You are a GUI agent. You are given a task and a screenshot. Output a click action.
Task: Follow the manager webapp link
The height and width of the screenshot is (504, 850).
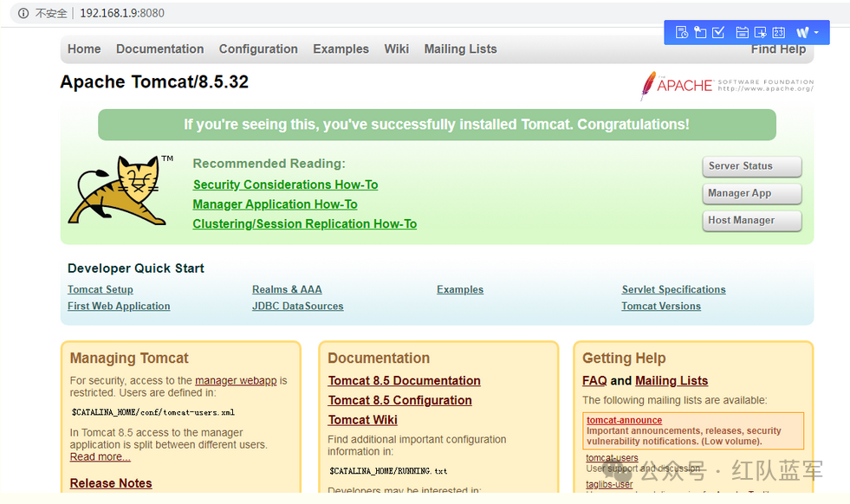click(x=236, y=380)
